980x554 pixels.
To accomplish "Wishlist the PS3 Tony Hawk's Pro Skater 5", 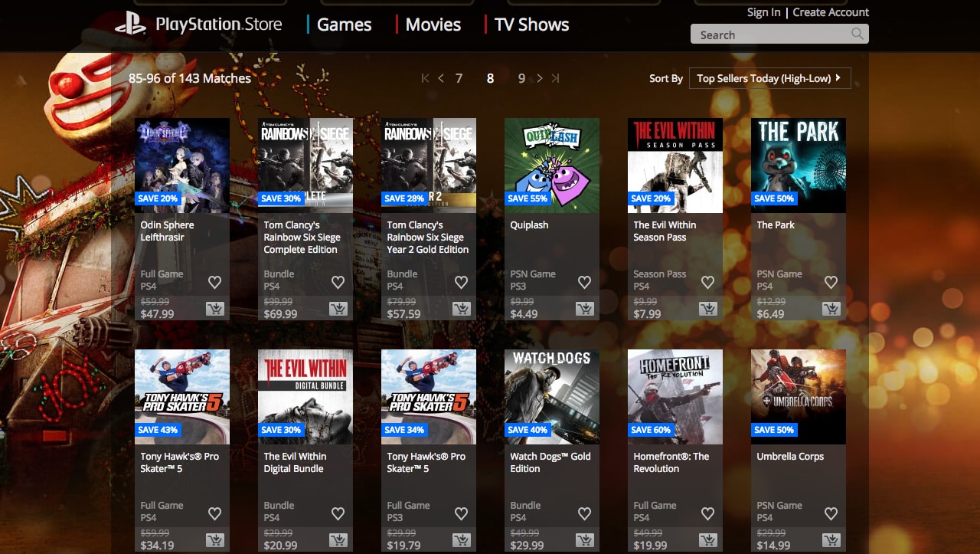I will tap(462, 513).
